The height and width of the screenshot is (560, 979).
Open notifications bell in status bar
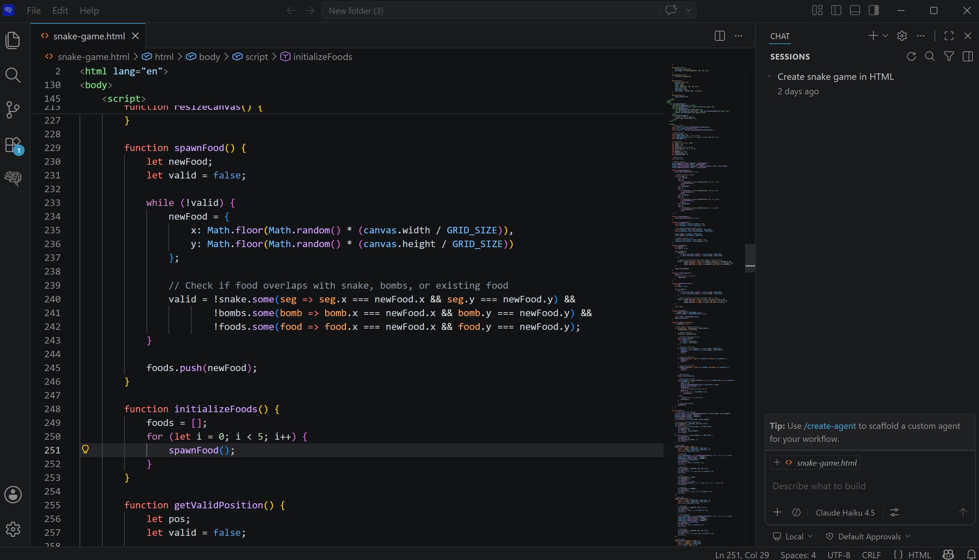point(971,555)
